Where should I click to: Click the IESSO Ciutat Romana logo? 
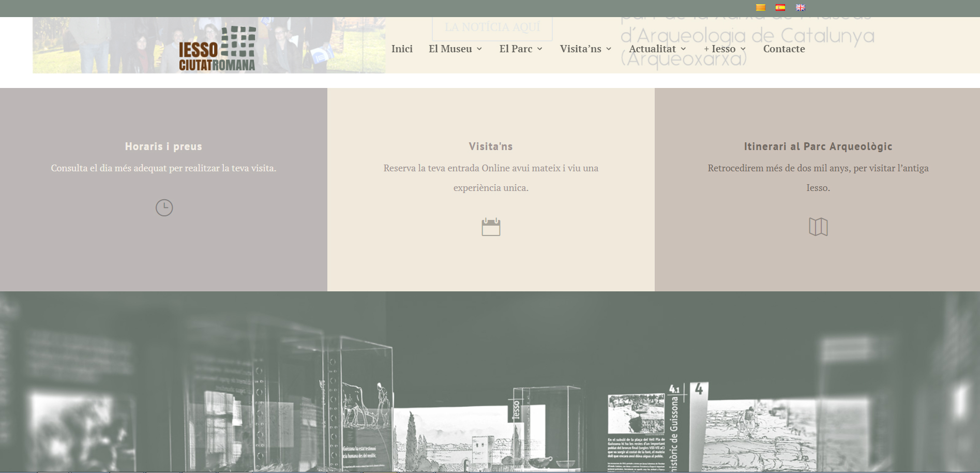217,49
